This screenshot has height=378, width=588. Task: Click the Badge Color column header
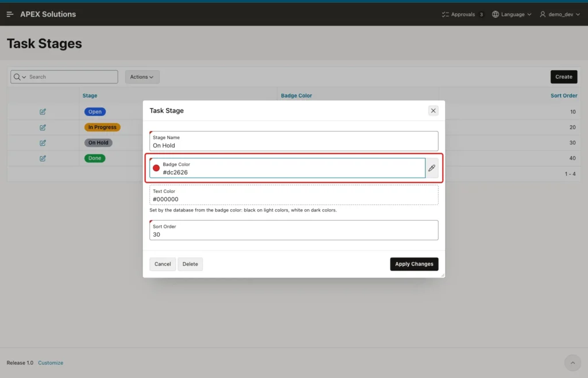[x=296, y=95]
